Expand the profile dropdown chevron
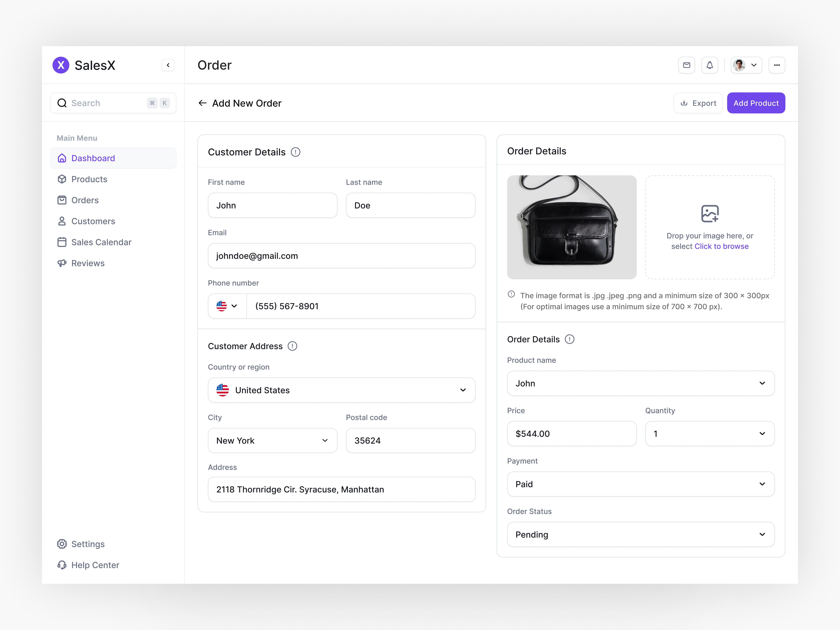 click(754, 65)
